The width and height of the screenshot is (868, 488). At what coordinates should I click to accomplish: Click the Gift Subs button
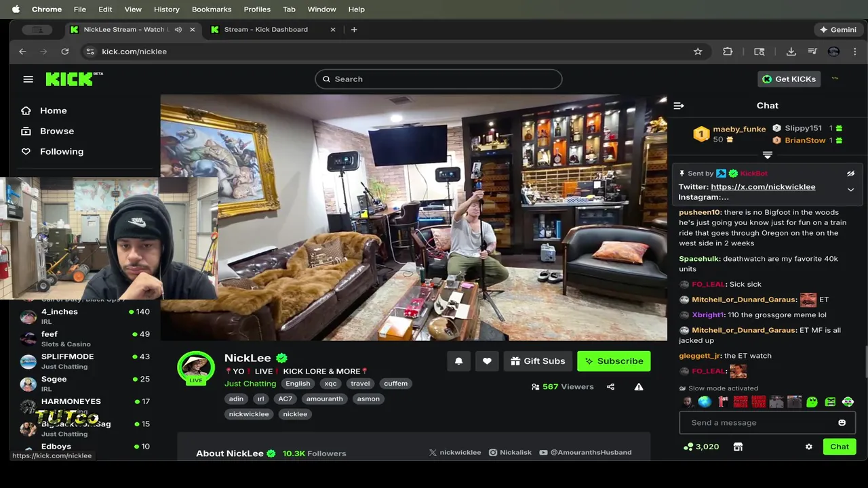point(538,361)
